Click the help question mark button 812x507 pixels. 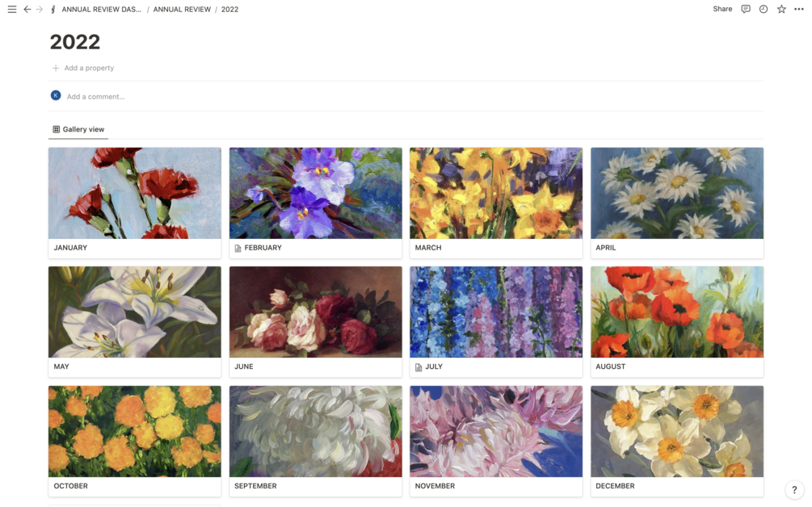click(x=794, y=489)
